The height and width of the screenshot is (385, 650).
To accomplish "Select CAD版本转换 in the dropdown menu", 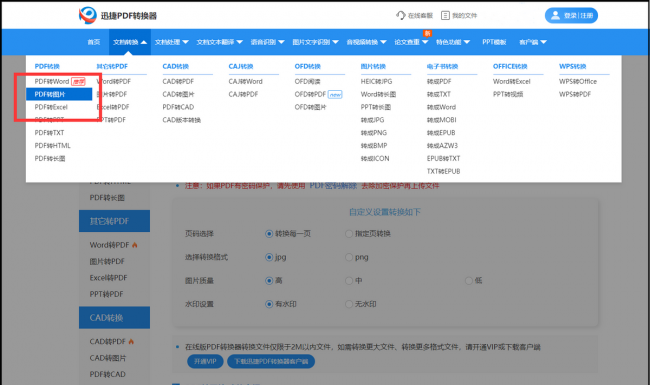I will point(182,120).
